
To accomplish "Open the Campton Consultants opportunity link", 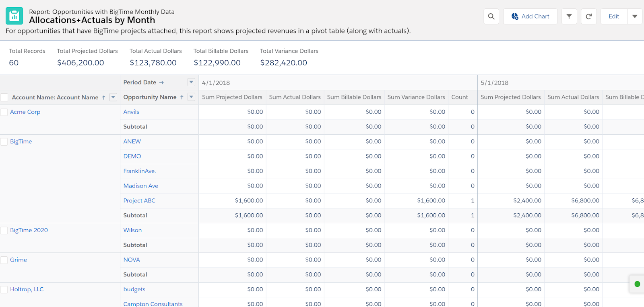I will coord(153,304).
